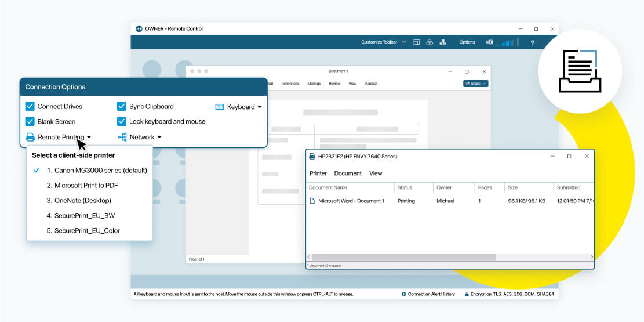Adjust the volume level bars slider
This screenshot has height=322, width=644.
507,42
